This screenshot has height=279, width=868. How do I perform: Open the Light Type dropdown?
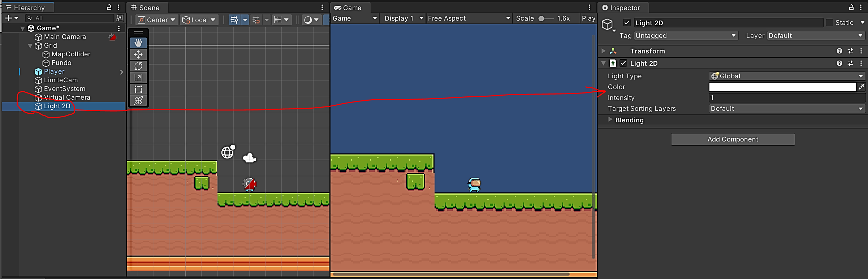coord(787,76)
